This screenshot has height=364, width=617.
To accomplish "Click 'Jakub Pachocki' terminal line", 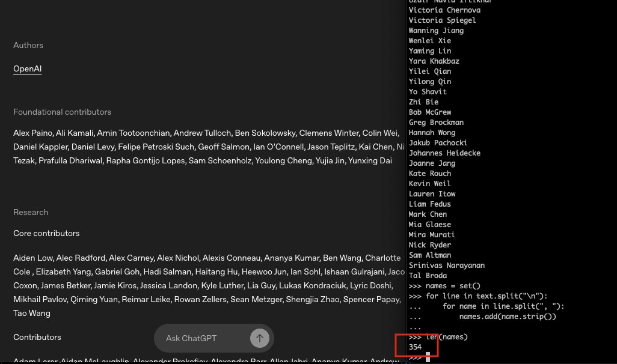I will click(438, 143).
